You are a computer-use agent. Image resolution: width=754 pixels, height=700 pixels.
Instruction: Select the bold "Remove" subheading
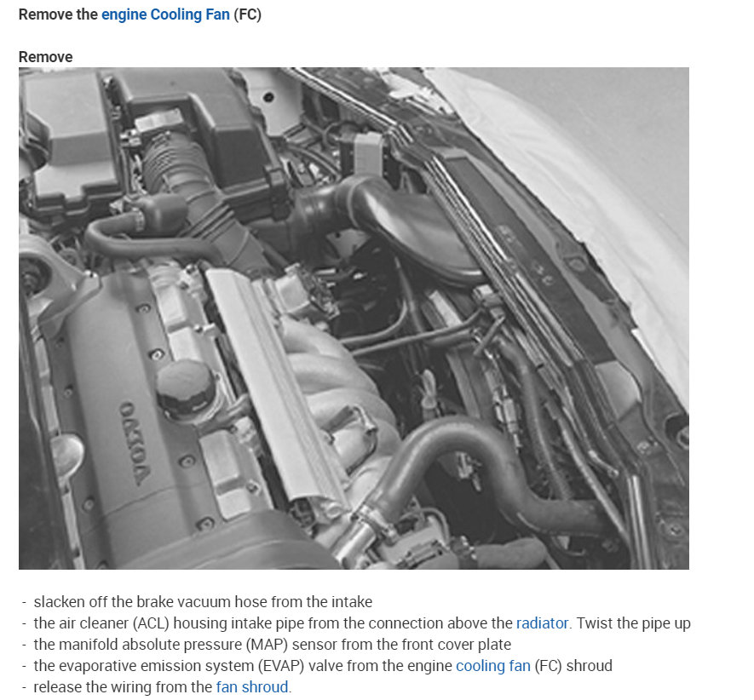(46, 57)
